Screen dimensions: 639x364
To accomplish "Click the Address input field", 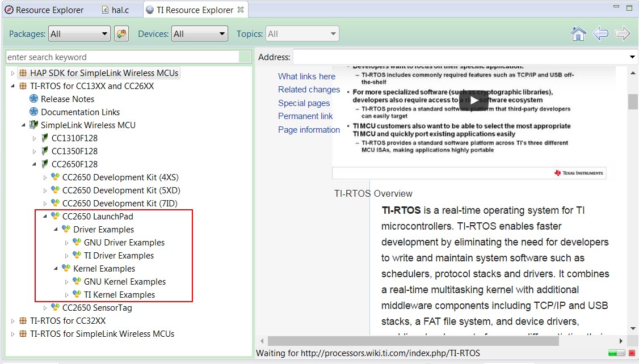I will point(460,57).
